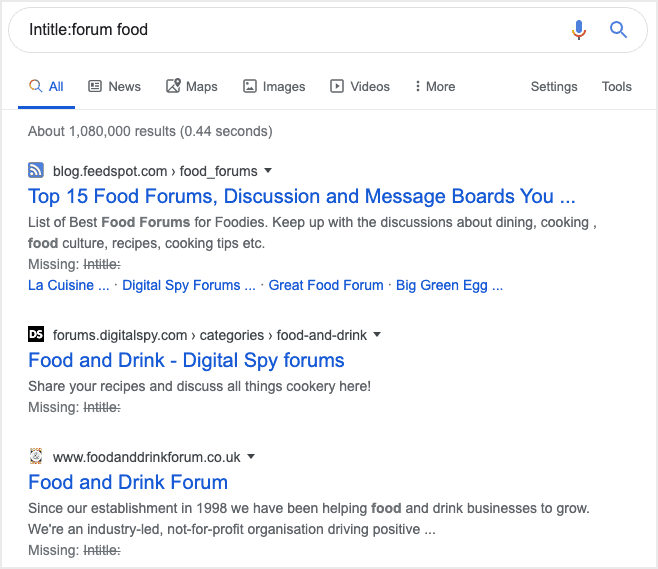Click the struck-through Intitle: under Food and Drink Forum
The height and width of the screenshot is (569, 658).
click(102, 550)
